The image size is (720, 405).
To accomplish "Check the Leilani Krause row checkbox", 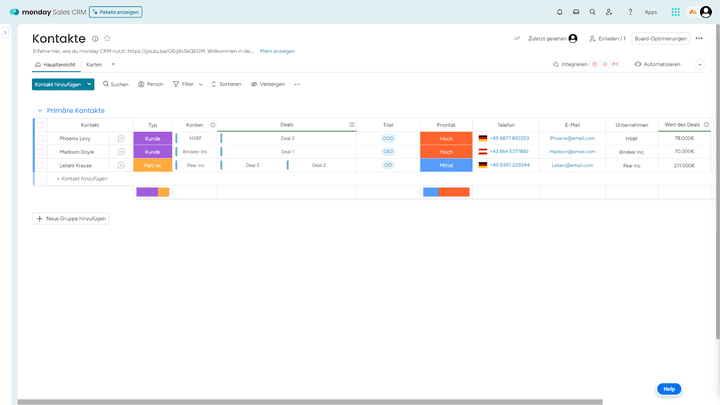I will [41, 165].
